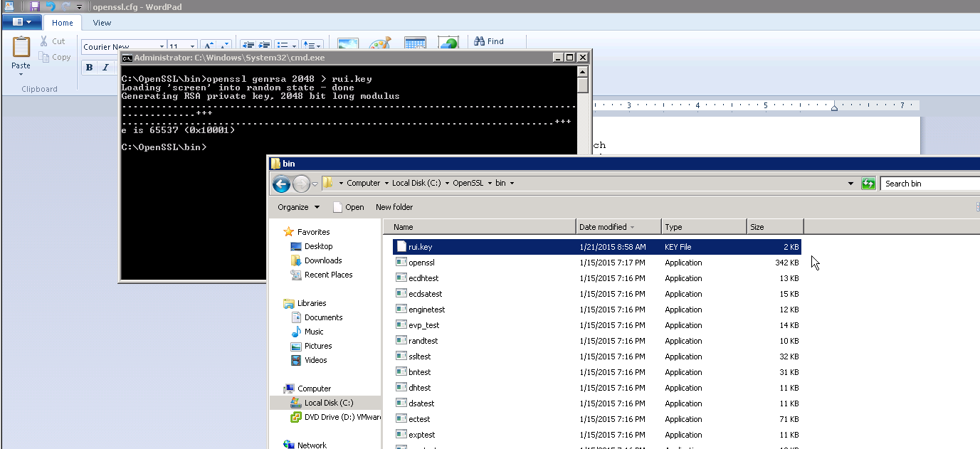Click the Back arrow in Explorer bin window
The image size is (980, 449).
[x=281, y=184]
